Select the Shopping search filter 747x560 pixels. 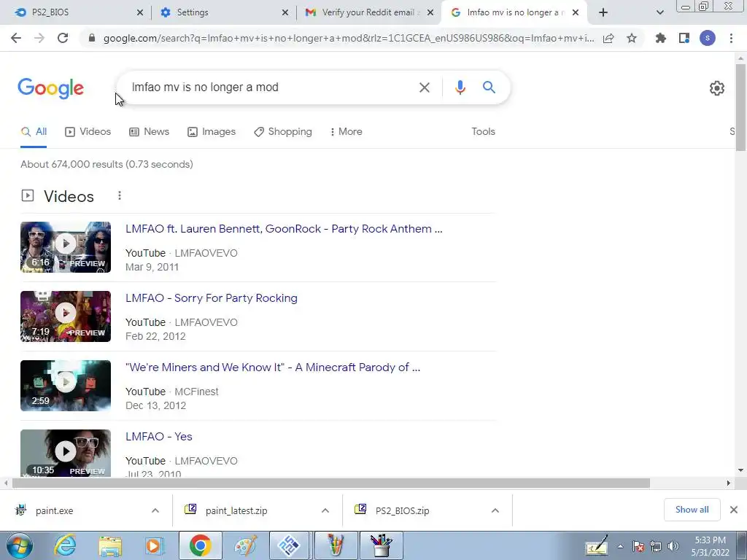[283, 132]
